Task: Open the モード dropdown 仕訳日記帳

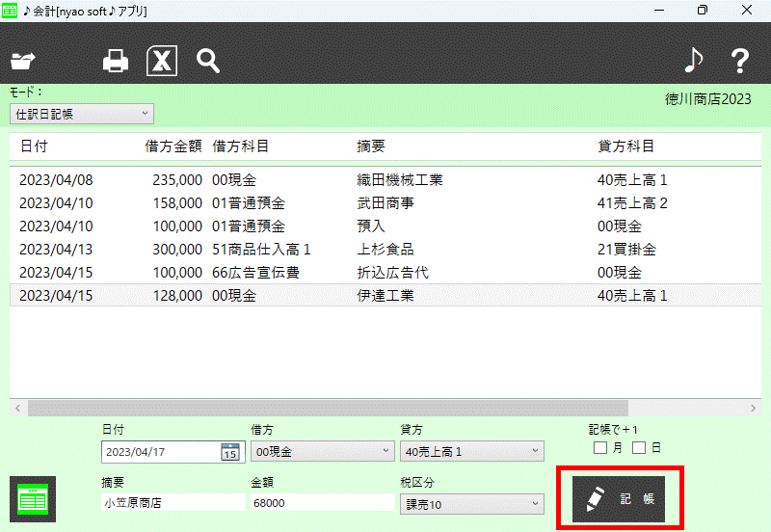Action: point(82,114)
